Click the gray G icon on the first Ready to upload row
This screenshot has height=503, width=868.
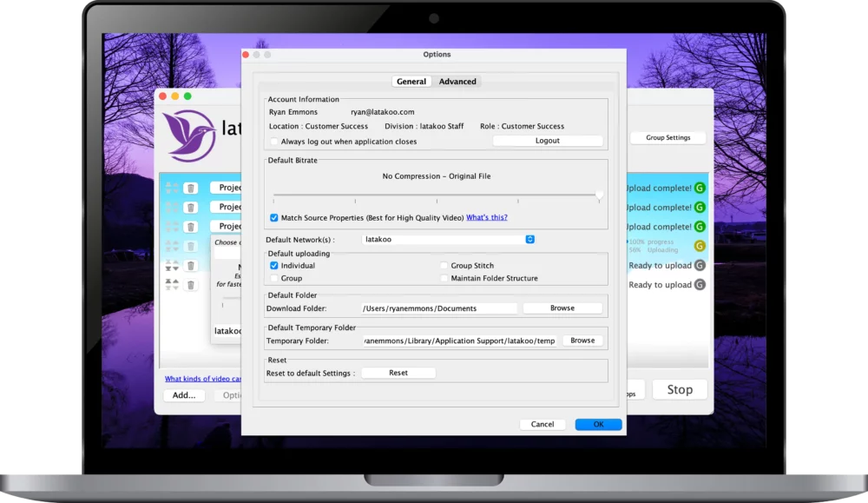pyautogui.click(x=700, y=265)
